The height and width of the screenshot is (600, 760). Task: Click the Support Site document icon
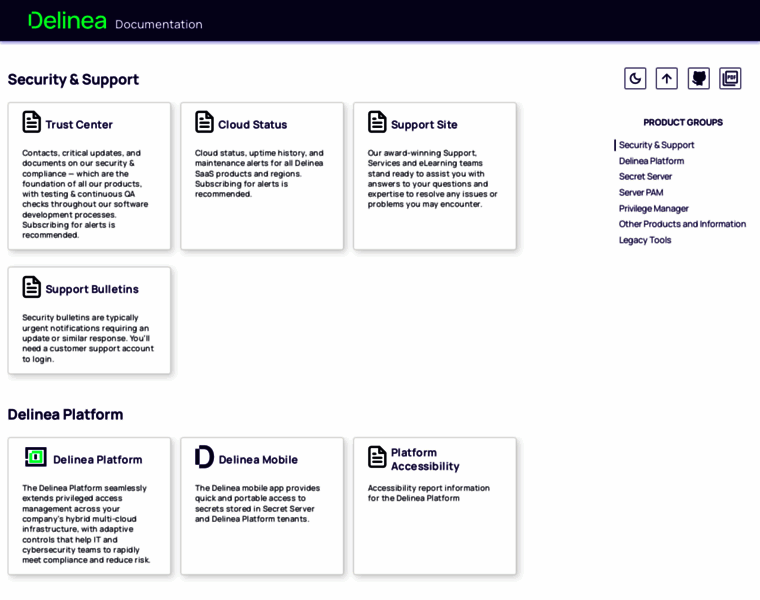coord(377,122)
